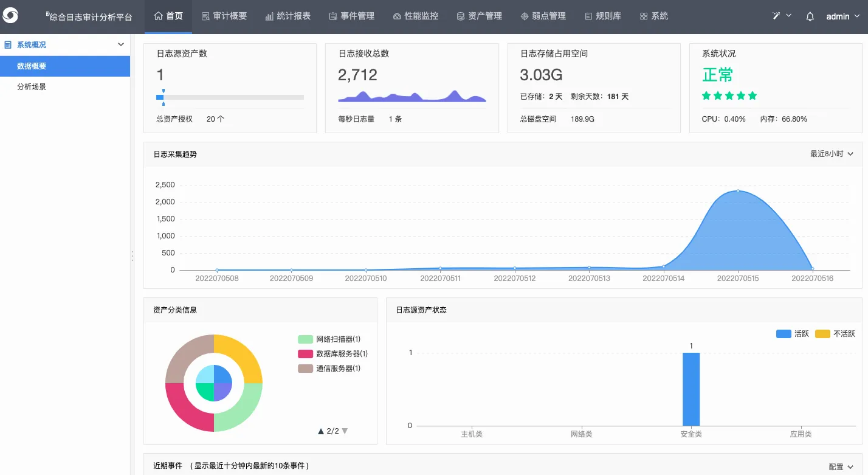Collapse the 系统概况 sidebar section
The image size is (868, 475).
[x=121, y=45]
